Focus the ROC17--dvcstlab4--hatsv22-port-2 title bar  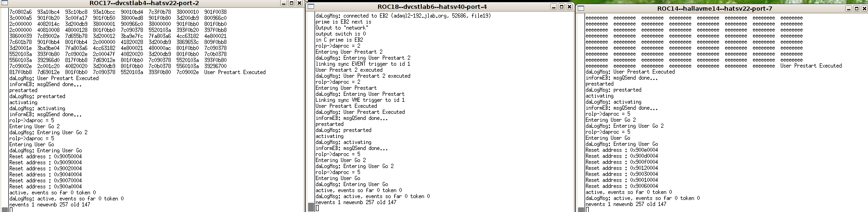point(144,3)
